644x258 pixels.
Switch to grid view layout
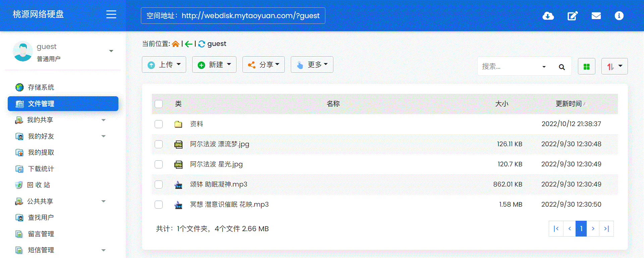586,66
